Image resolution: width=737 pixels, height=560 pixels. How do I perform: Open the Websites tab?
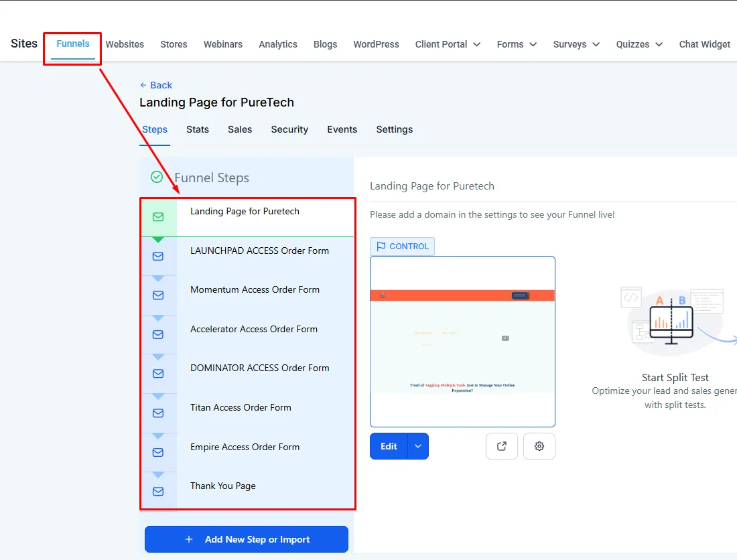pos(125,44)
